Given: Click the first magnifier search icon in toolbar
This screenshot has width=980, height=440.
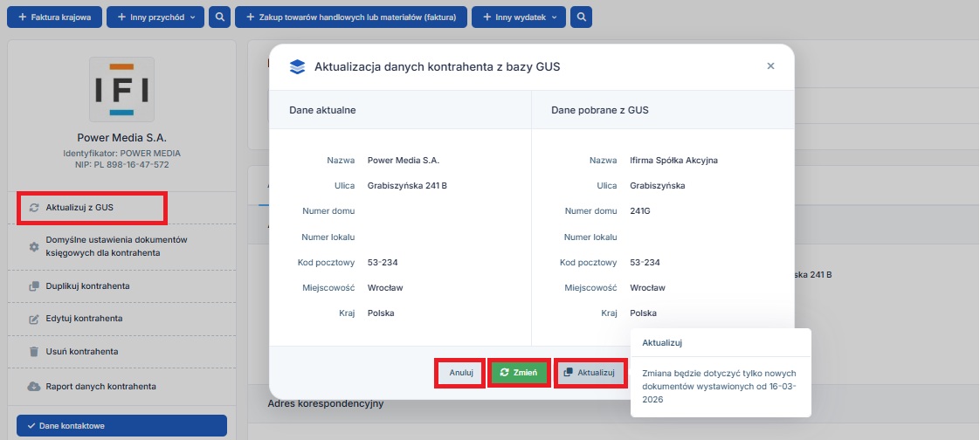Looking at the screenshot, I should [221, 17].
